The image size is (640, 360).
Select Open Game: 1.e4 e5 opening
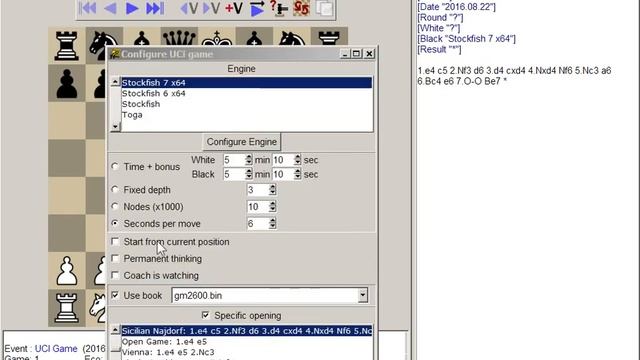(247, 342)
